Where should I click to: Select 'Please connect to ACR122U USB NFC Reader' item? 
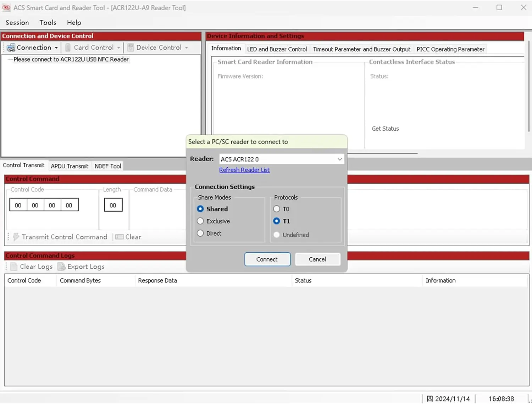click(71, 59)
